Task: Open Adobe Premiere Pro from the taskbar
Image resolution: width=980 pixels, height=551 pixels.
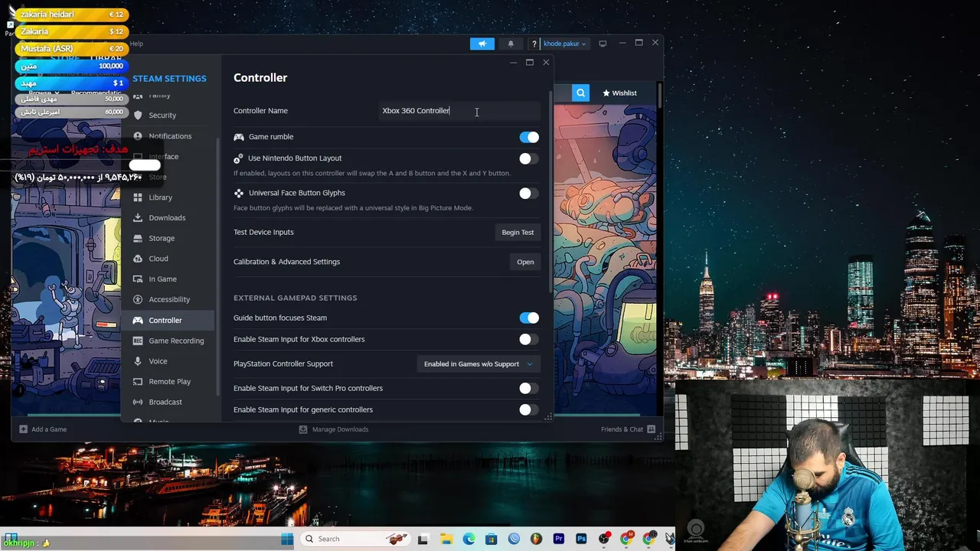Action: click(x=559, y=539)
